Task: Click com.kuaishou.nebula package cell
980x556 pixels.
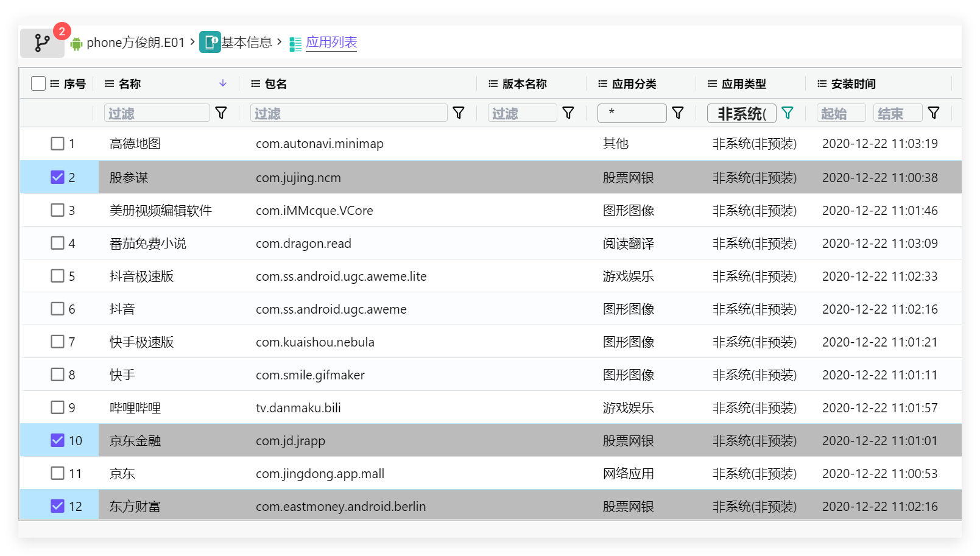Action: point(315,342)
